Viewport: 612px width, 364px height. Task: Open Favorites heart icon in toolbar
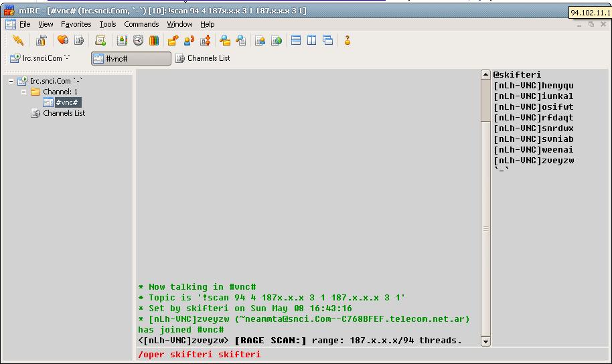click(x=62, y=40)
